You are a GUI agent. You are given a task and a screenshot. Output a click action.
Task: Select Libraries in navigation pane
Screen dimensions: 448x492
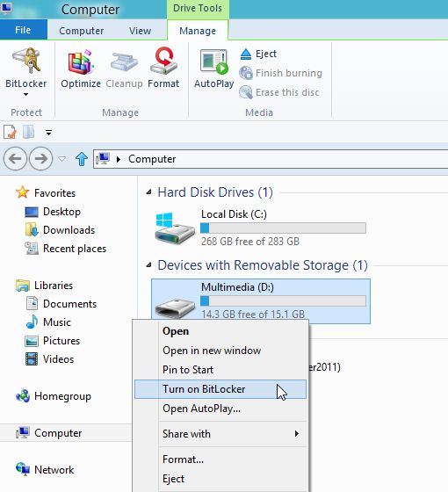[44, 286]
